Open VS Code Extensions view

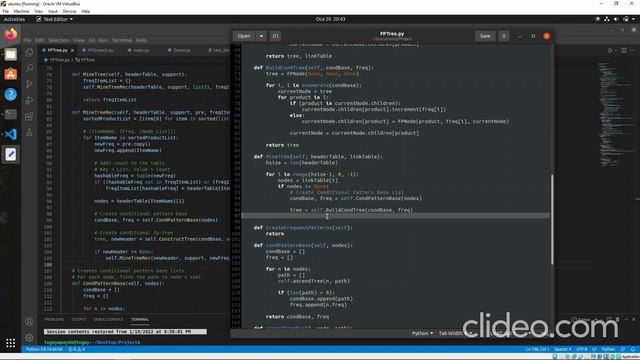(29, 117)
